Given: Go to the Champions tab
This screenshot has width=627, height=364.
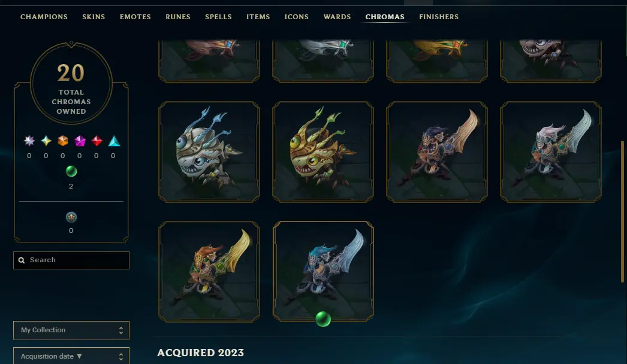Looking at the screenshot, I should pos(44,17).
